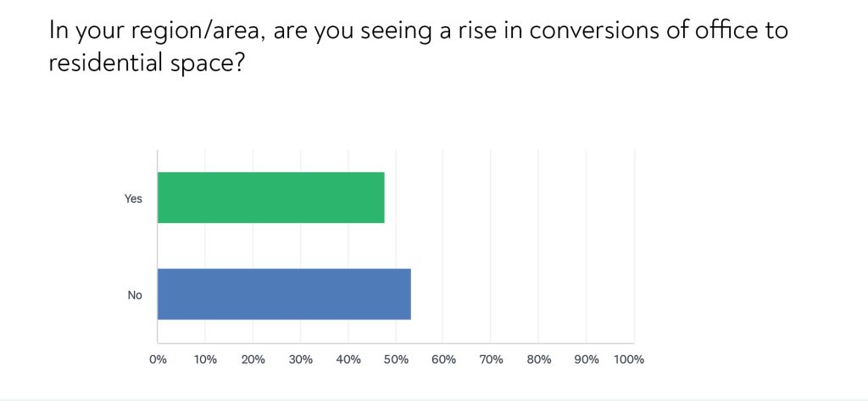868x401 pixels.
Task: Click the vertical gridline above 80%
Action: click(x=539, y=246)
